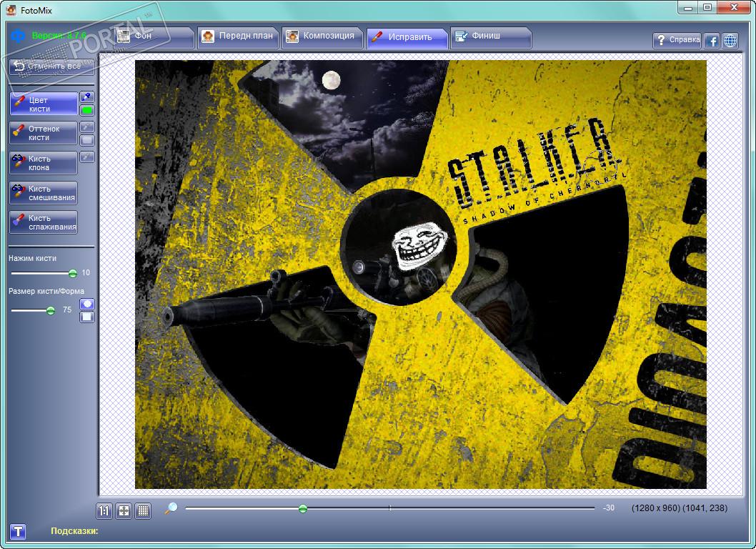This screenshot has height=549, width=756.
Task: Move the zoom slider handle
Action: pyautogui.click(x=303, y=508)
